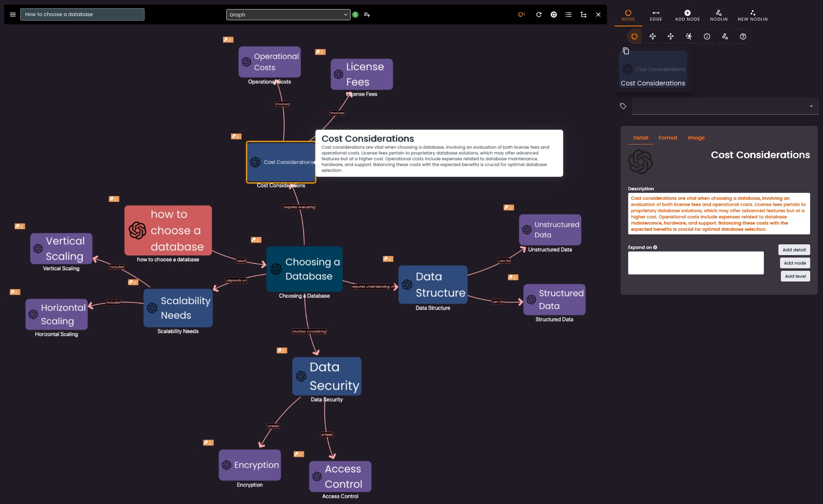Expand the tag selector dropdown
The height and width of the screenshot is (504, 823).
(x=811, y=106)
